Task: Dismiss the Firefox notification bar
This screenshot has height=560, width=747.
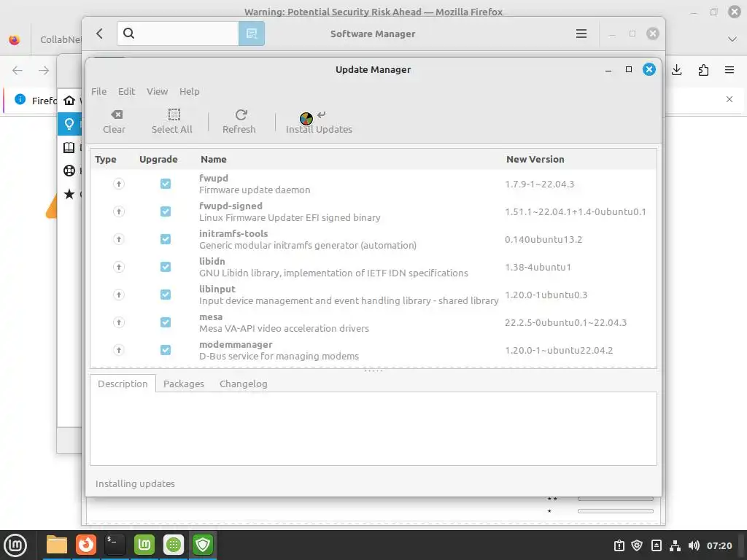Action: tap(729, 99)
